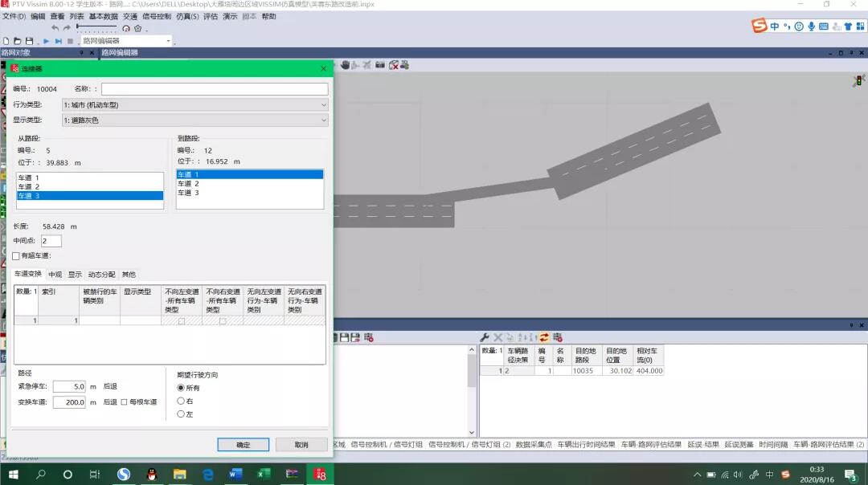The image size is (868, 485).
Task: Select 车道 1 in the 从路段 list
Action: point(90,177)
